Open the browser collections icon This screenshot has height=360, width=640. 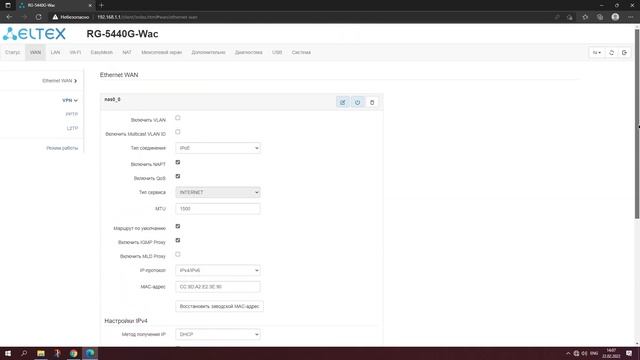point(600,17)
